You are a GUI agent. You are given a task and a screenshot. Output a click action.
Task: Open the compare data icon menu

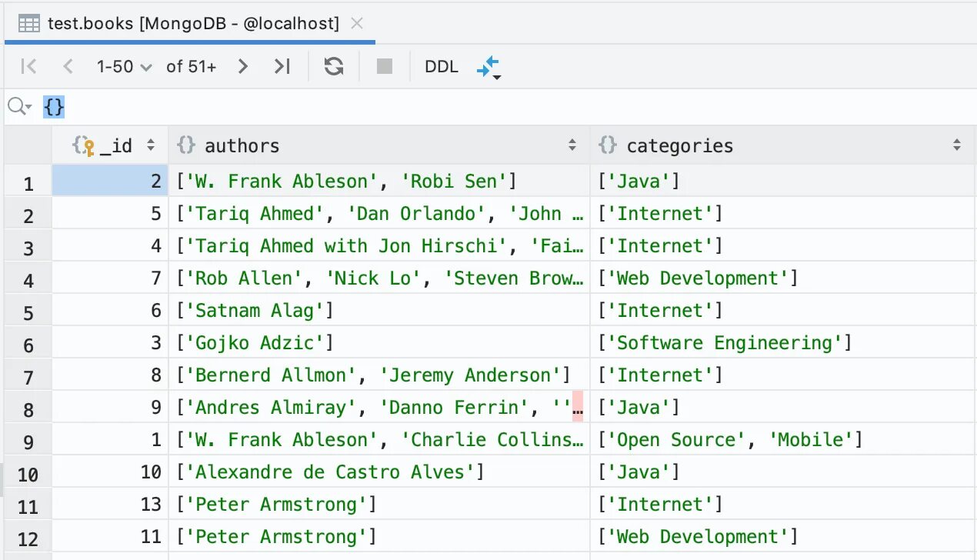pyautogui.click(x=489, y=68)
